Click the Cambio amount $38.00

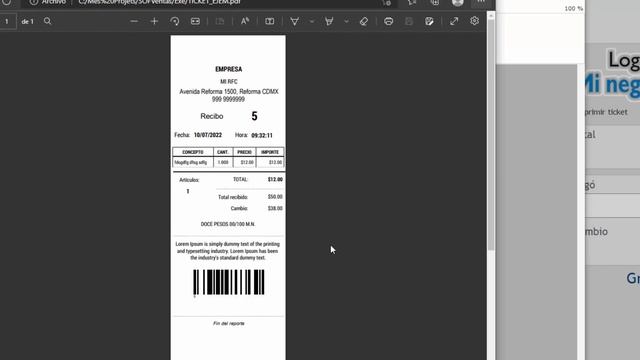click(275, 208)
